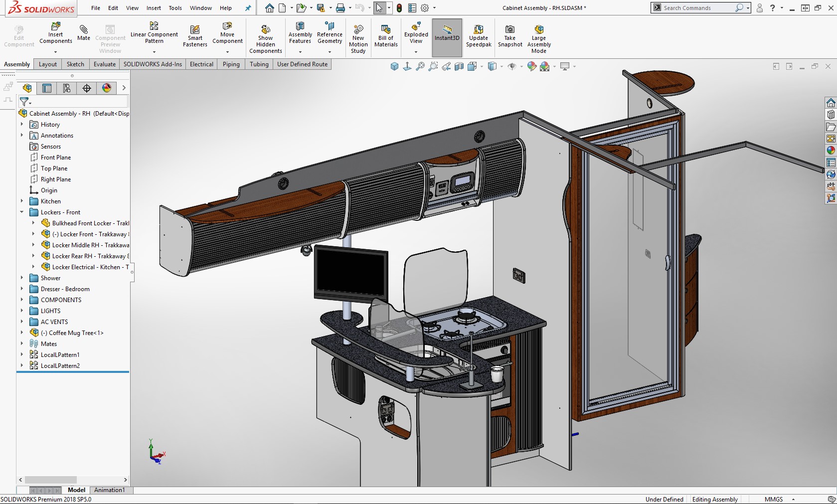Start a New Motion Study

coord(358,30)
